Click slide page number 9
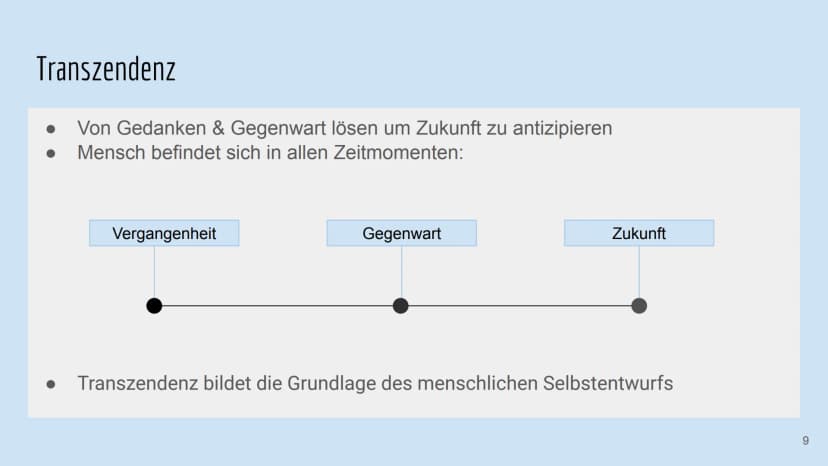The width and height of the screenshot is (828, 466). (805, 441)
